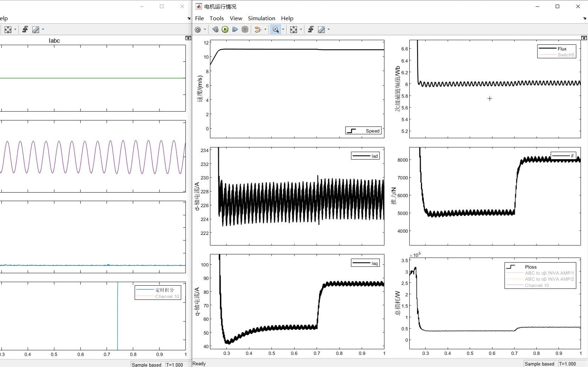Expand the fit-to-view dropdown arrow
Image resolution: width=588 pixels, height=367 pixels.
301,29
